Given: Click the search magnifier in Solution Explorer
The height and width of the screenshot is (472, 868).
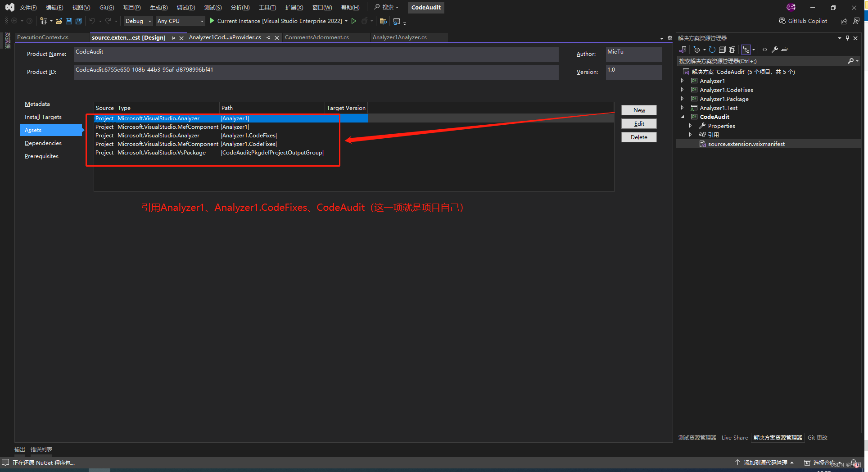Looking at the screenshot, I should (x=851, y=61).
